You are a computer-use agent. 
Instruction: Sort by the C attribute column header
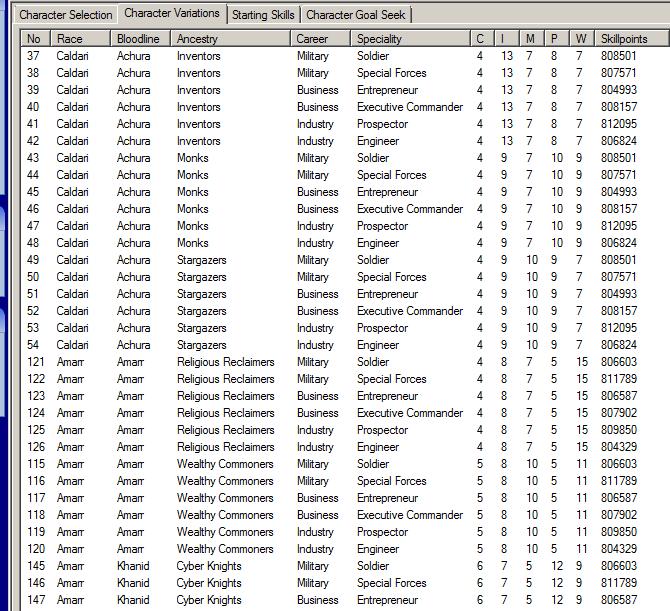[x=482, y=38]
